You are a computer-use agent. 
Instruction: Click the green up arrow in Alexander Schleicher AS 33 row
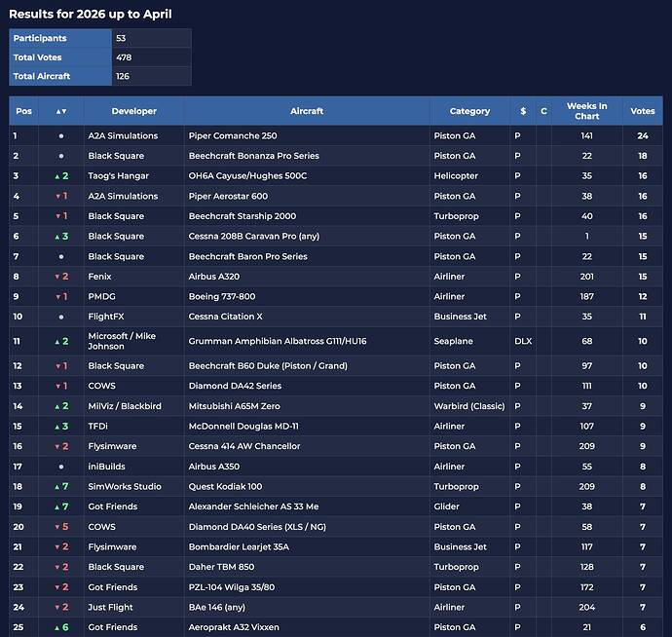coord(57,507)
